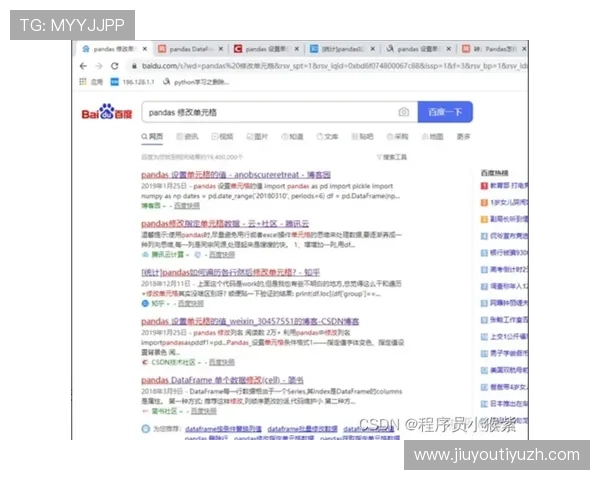Open result 'pandas 设置单元格的值 - anobscureretreat - 博客园'

(236, 175)
